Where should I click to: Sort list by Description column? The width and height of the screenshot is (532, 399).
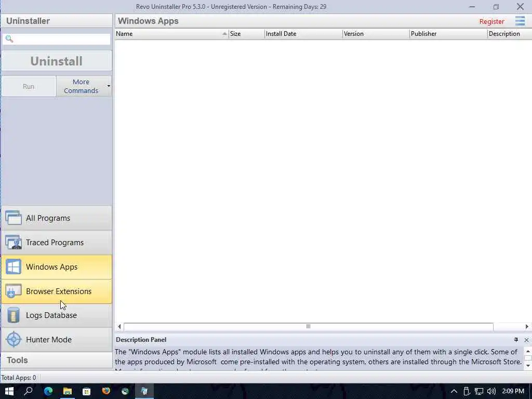coord(510,34)
